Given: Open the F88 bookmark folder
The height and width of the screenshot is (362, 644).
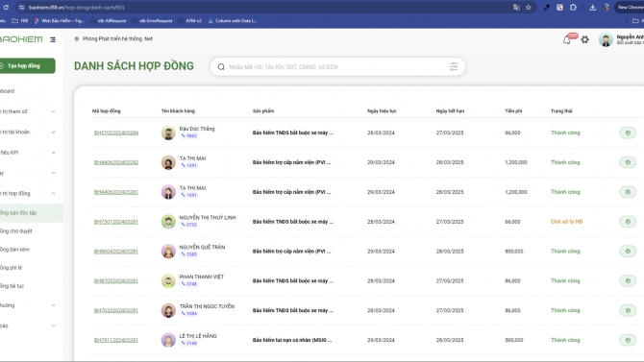Looking at the screenshot, I should pos(20,20).
